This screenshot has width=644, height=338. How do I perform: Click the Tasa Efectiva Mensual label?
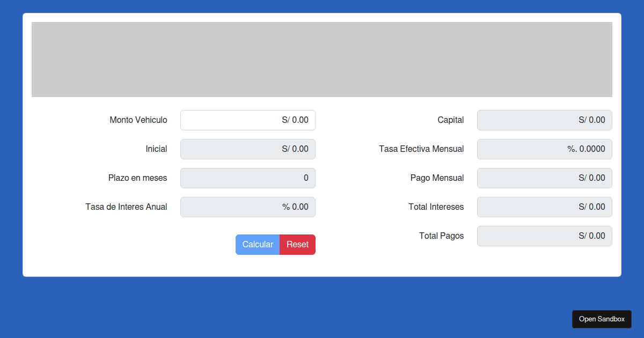421,149
